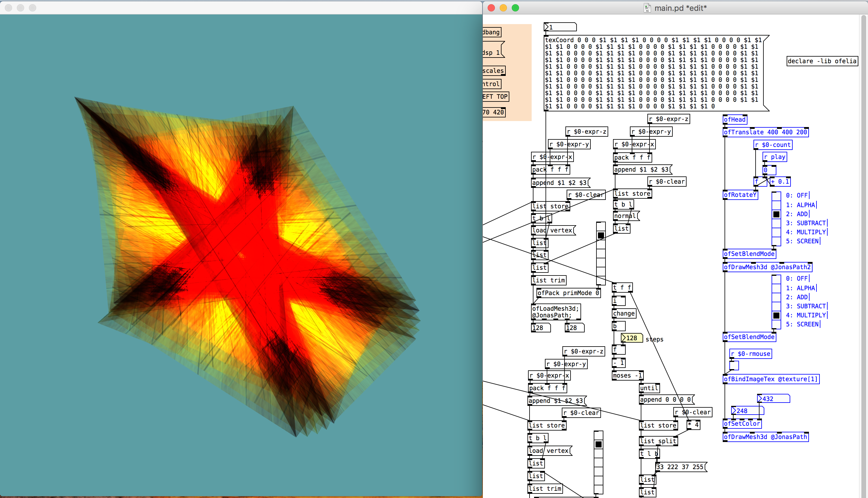Select the '- 1' subtract object

coord(619,363)
